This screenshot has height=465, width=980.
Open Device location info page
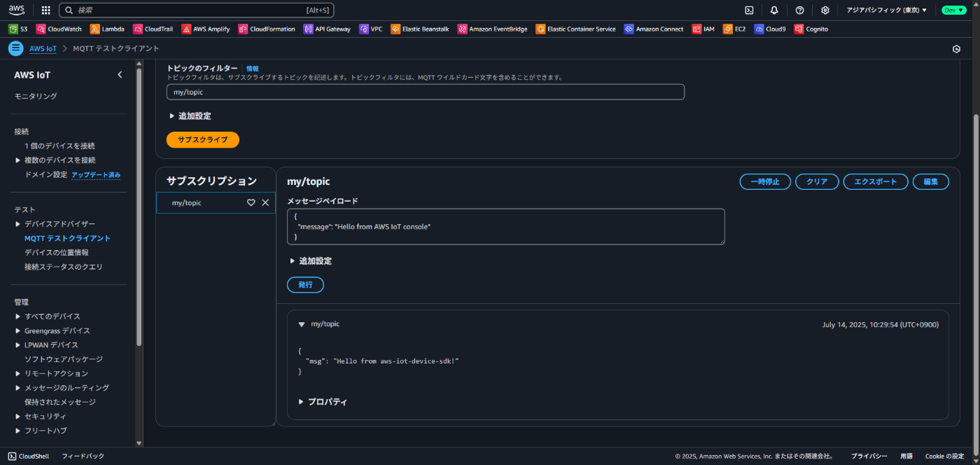(x=56, y=252)
